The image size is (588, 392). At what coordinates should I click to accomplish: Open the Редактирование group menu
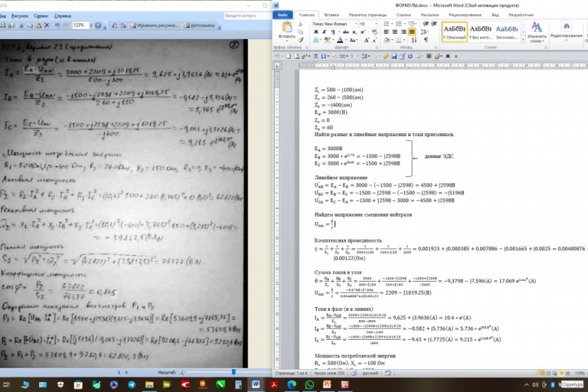click(566, 30)
